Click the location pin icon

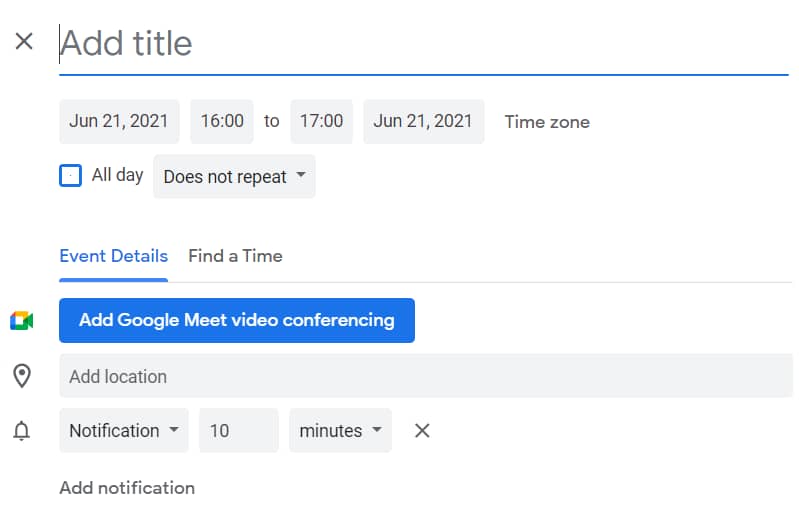(x=22, y=376)
